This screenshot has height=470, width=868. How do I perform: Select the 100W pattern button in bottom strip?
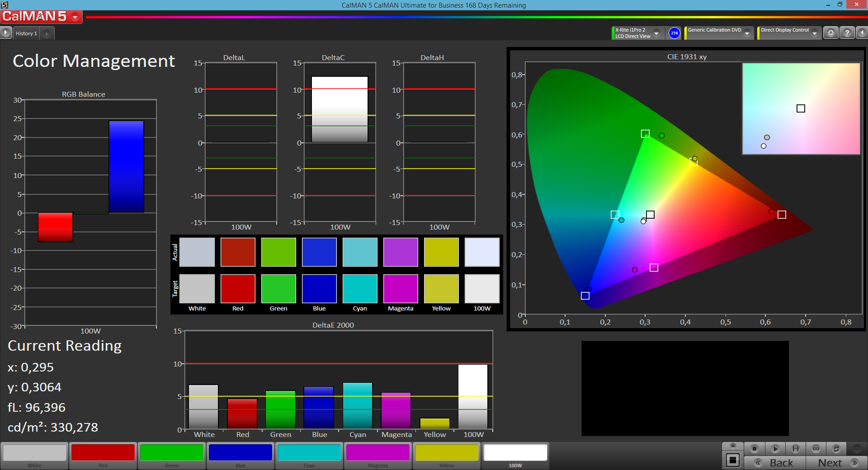(515, 456)
